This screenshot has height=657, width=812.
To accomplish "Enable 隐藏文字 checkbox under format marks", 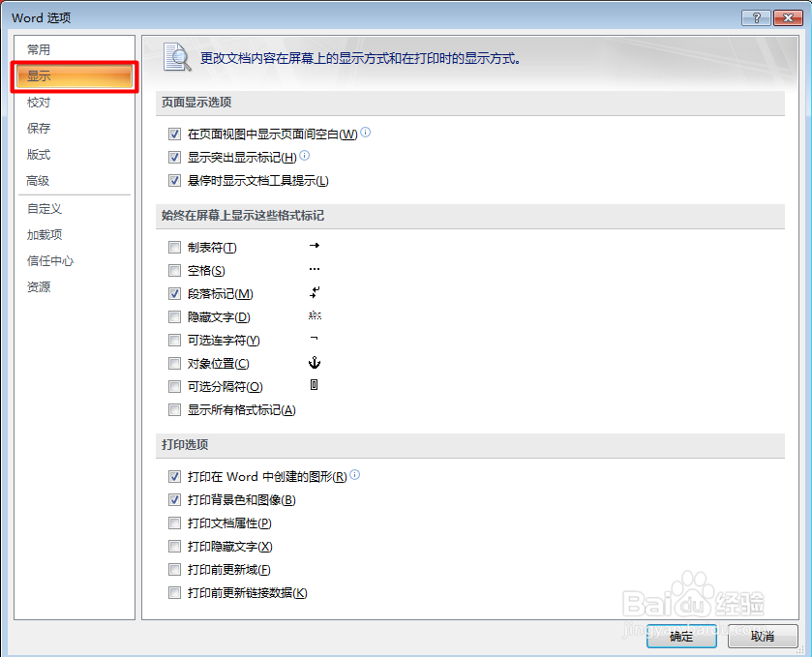I will click(x=174, y=316).
